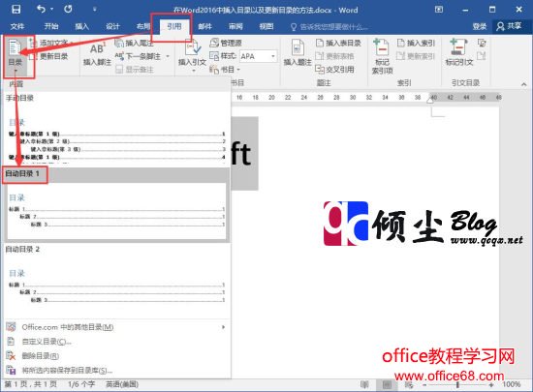The width and height of the screenshot is (533, 392).
Task: Click the 100% zoom level
Action: (512, 384)
